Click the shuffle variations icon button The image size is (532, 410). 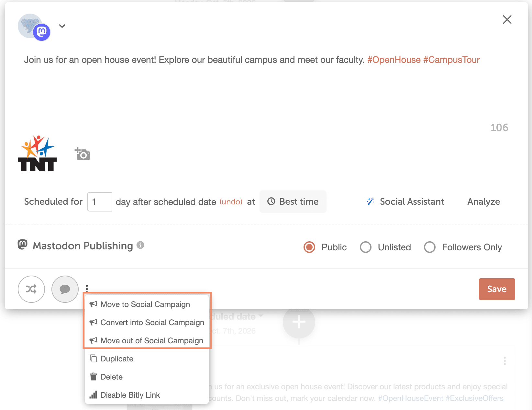click(x=31, y=289)
